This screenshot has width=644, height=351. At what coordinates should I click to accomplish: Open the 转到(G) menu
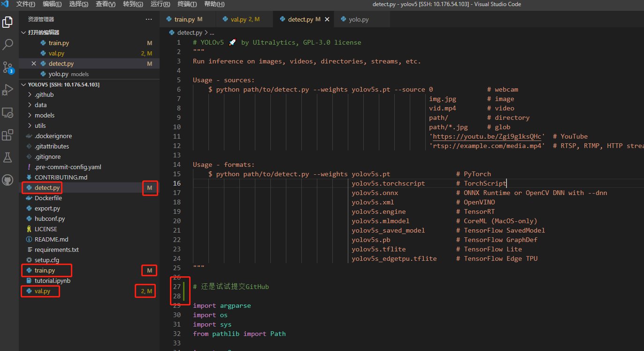pos(133,4)
